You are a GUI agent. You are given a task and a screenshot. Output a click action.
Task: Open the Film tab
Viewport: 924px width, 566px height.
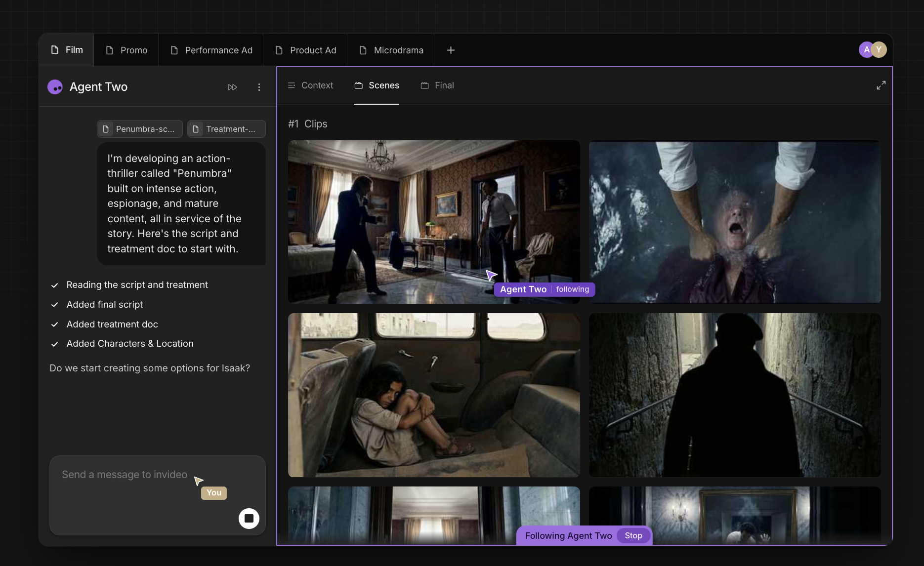point(67,50)
